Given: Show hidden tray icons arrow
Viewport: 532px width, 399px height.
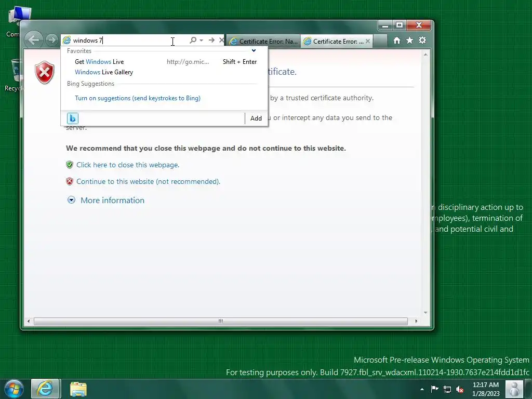Looking at the screenshot, I should coord(422,389).
